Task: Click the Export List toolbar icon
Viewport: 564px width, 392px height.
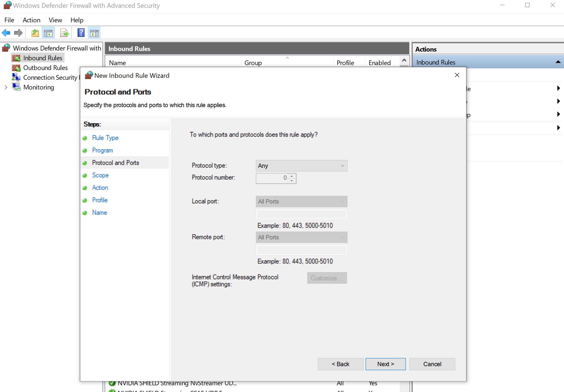Action: [x=64, y=33]
